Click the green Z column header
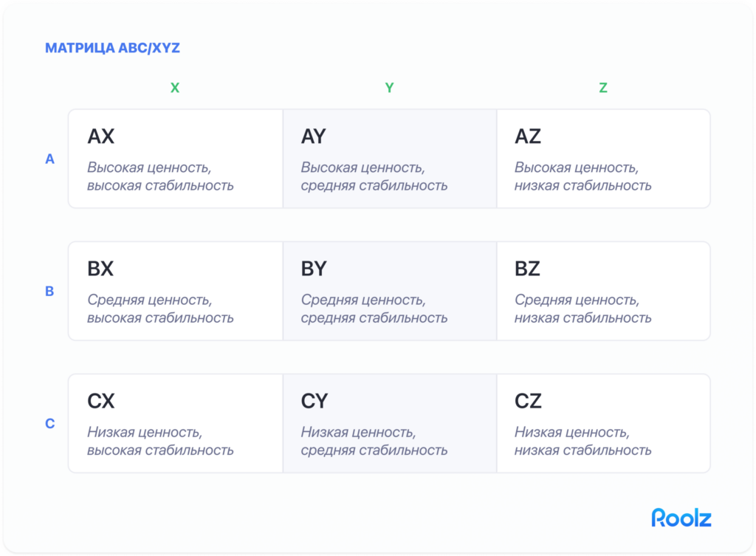Screen dimensions: 756x556 [x=603, y=88]
